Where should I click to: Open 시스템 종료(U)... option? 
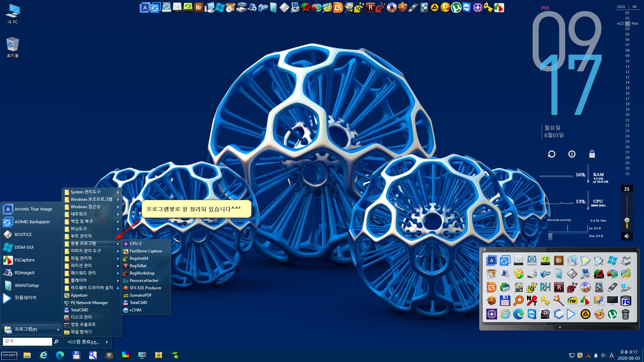88,342
